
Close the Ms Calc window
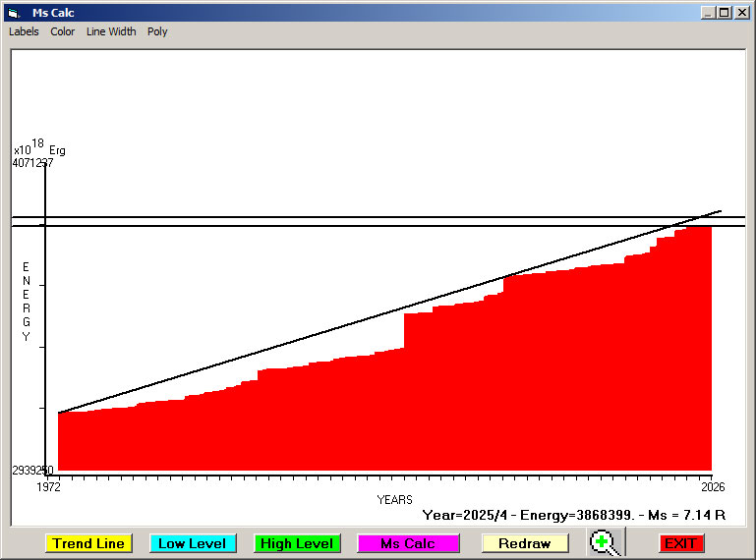(740, 13)
